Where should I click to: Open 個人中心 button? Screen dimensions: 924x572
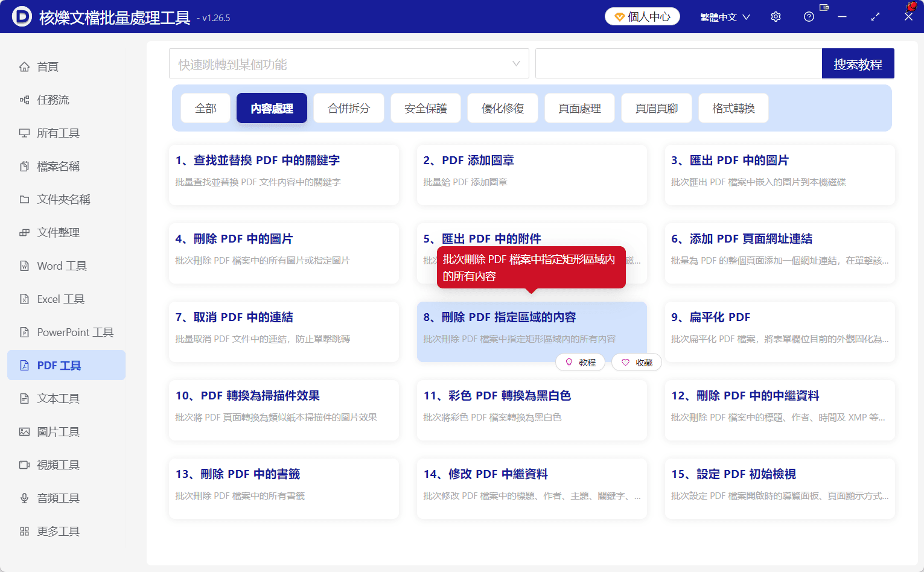pyautogui.click(x=642, y=17)
